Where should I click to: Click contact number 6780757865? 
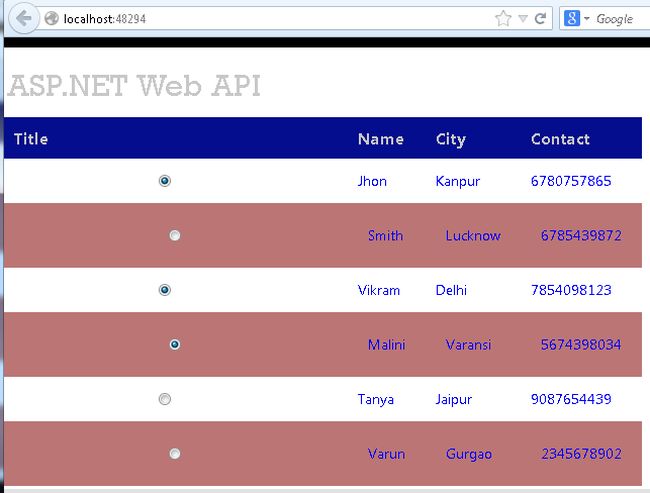click(571, 181)
